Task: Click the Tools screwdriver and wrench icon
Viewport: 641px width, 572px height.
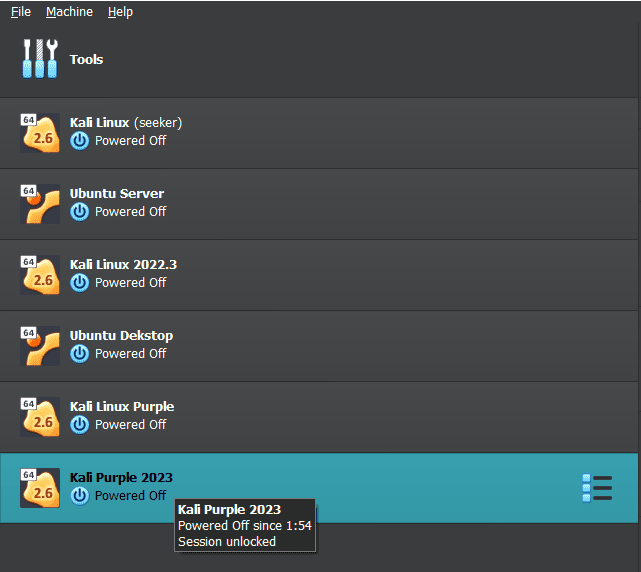Action: [40, 58]
